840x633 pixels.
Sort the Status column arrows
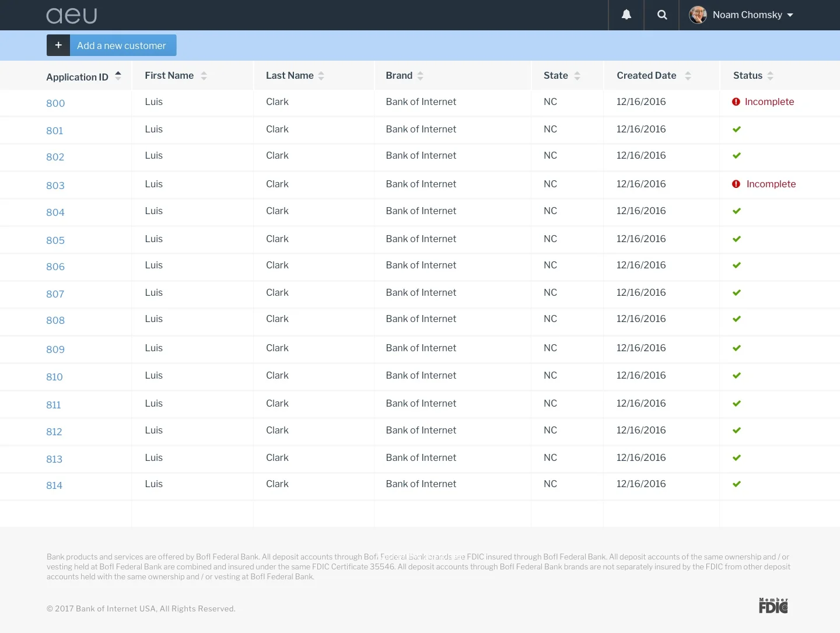coord(770,75)
